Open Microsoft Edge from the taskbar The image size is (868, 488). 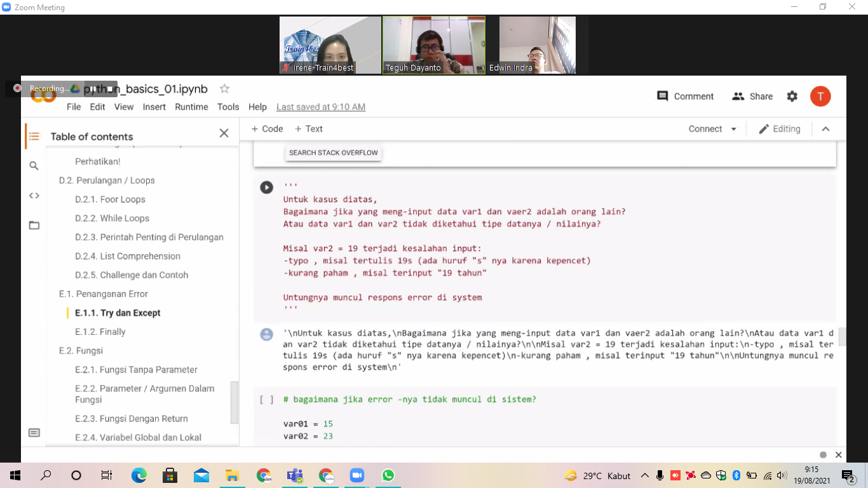[139, 475]
